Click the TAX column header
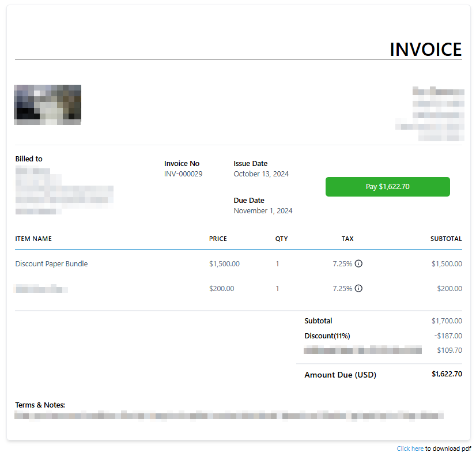This screenshot has height=460, width=476. (347, 239)
